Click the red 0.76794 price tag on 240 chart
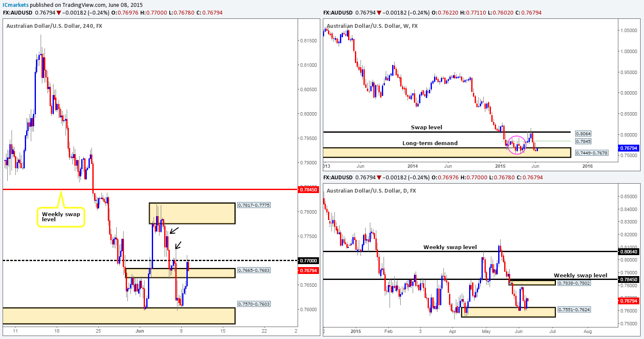This screenshot has height=339, width=644. pyautogui.click(x=307, y=271)
